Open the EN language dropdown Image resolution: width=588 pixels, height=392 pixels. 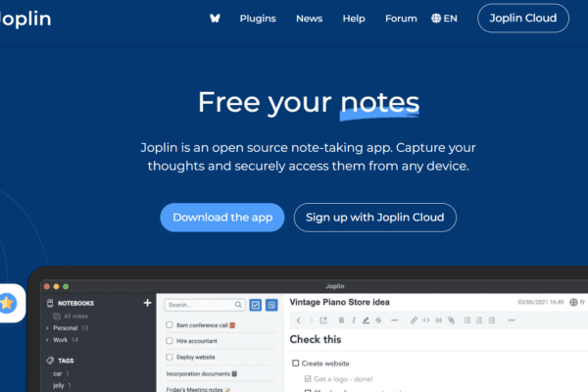444,19
